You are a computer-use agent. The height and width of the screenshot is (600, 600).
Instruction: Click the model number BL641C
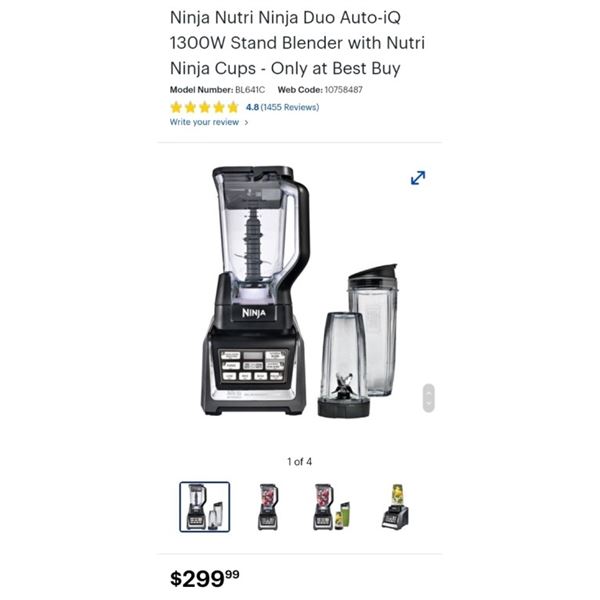coord(249,90)
